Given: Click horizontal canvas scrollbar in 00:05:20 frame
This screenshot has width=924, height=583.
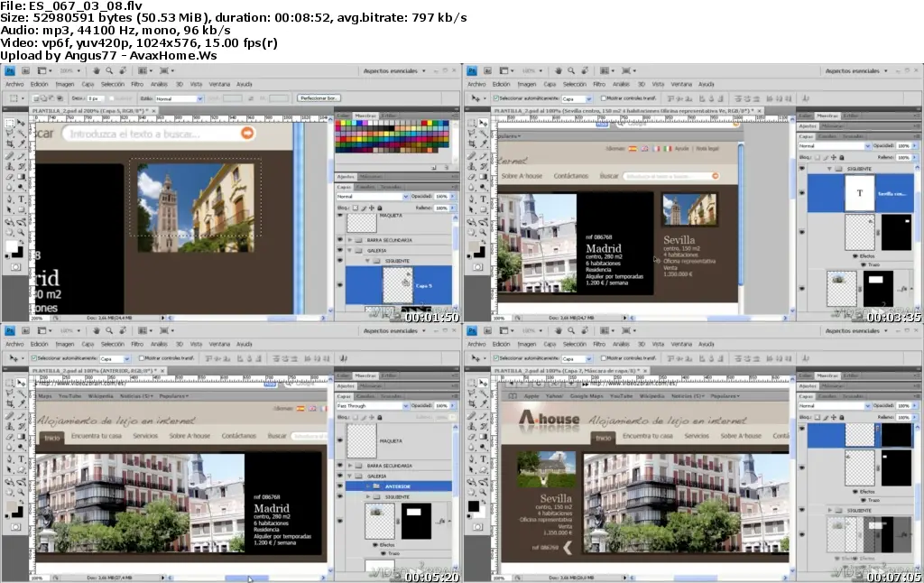Looking at the screenshot, I should click(248, 578).
